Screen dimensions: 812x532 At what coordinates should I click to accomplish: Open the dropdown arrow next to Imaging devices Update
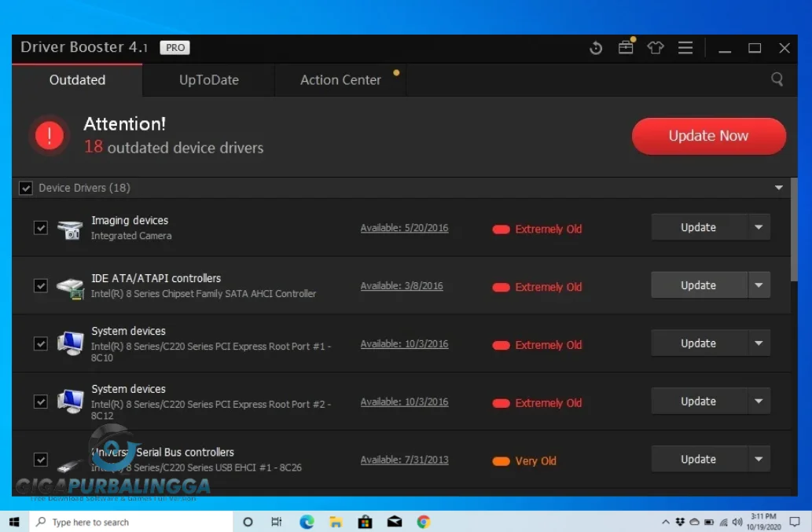[759, 227]
